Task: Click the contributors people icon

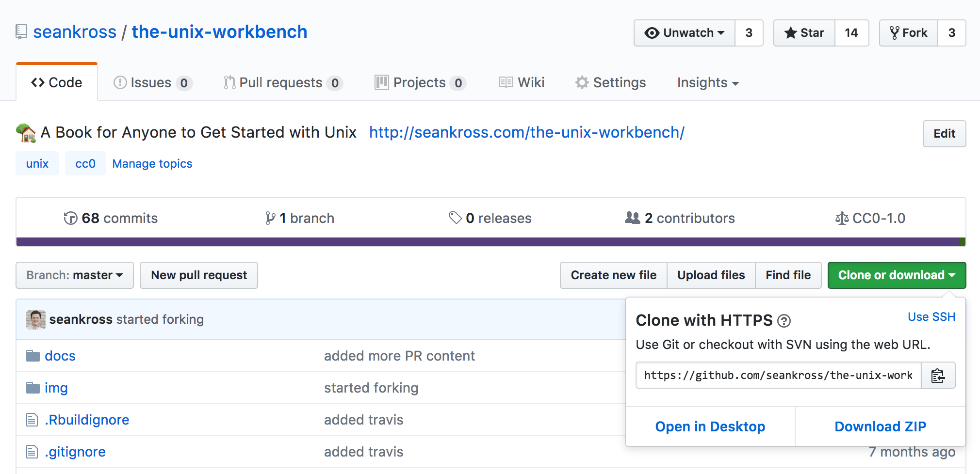Action: (632, 218)
